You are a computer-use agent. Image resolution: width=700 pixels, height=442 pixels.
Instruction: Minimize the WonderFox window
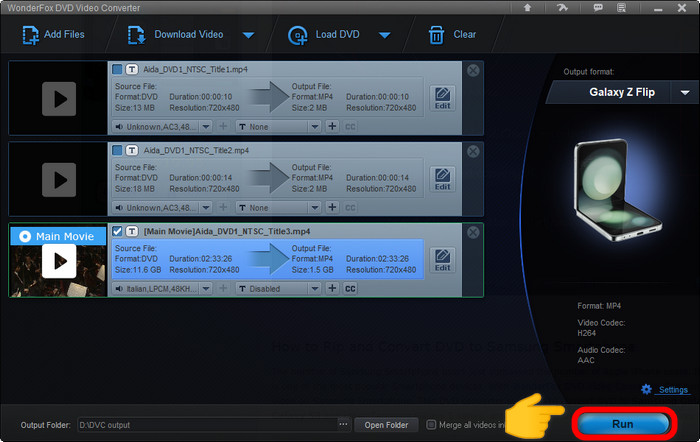(x=658, y=8)
